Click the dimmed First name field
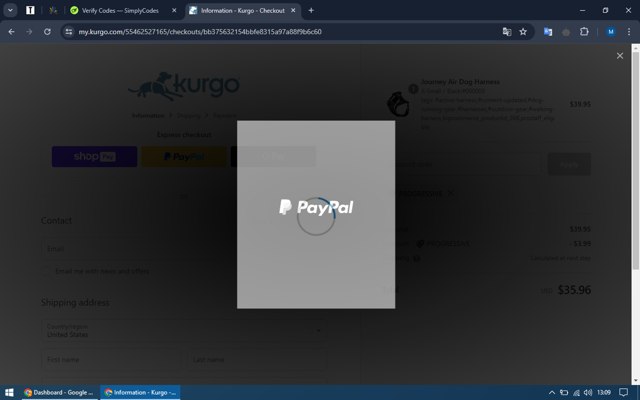640x400 pixels. 111,360
